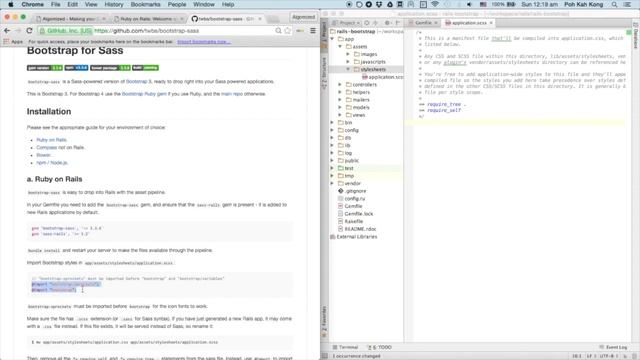Click the npm version badge
Screen dimensions: 640x360
pos(76,68)
